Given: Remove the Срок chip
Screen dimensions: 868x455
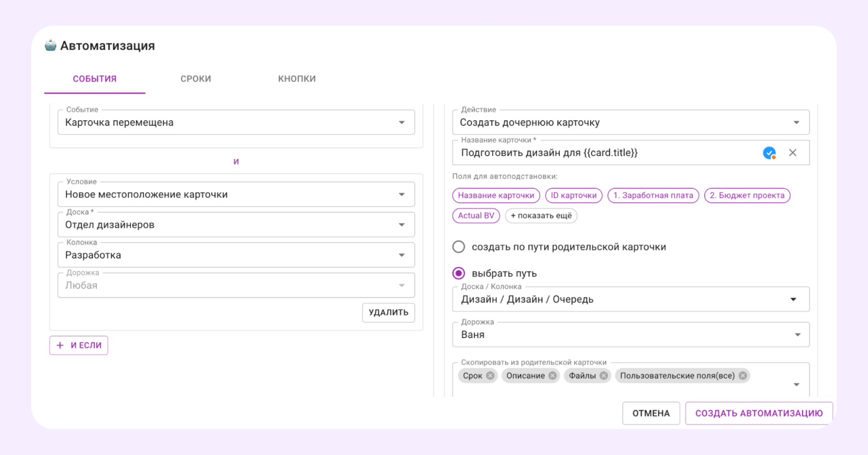Looking at the screenshot, I should [x=490, y=376].
